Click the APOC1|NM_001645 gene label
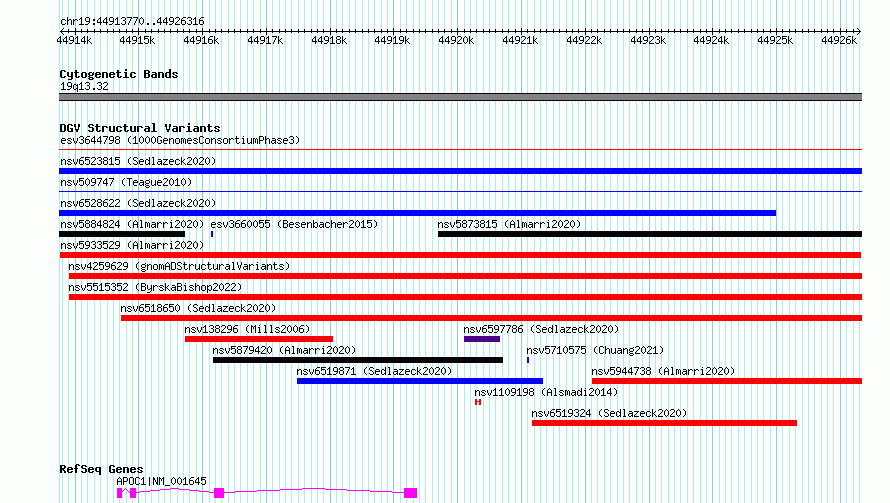 (x=161, y=481)
